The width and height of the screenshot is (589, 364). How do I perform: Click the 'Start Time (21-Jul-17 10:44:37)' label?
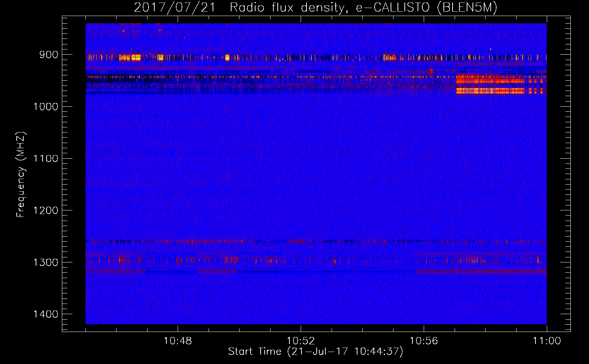[x=316, y=352]
